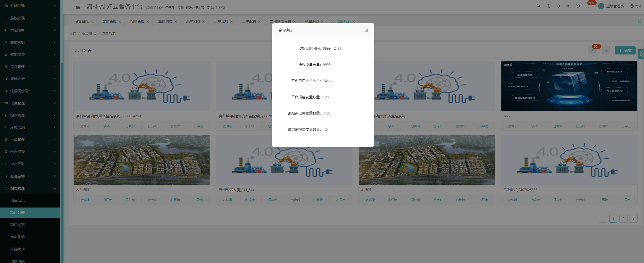
Task: Click 组态管理 in the breadcrumb
Action: 89,33
